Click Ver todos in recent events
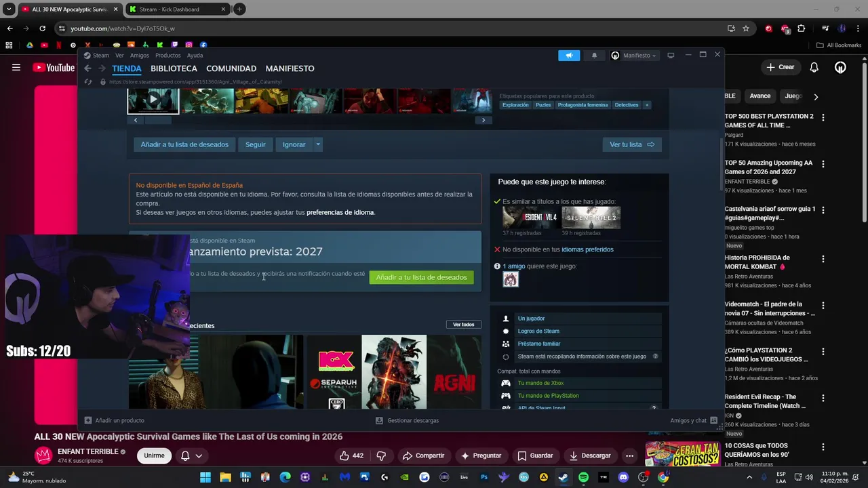This screenshot has height=488, width=868. click(x=464, y=325)
